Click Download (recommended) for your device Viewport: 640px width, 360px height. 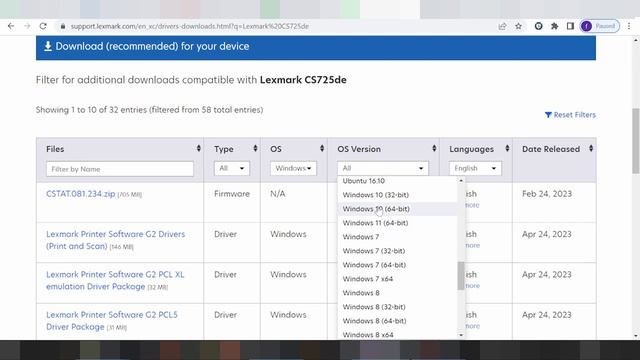tap(316, 47)
